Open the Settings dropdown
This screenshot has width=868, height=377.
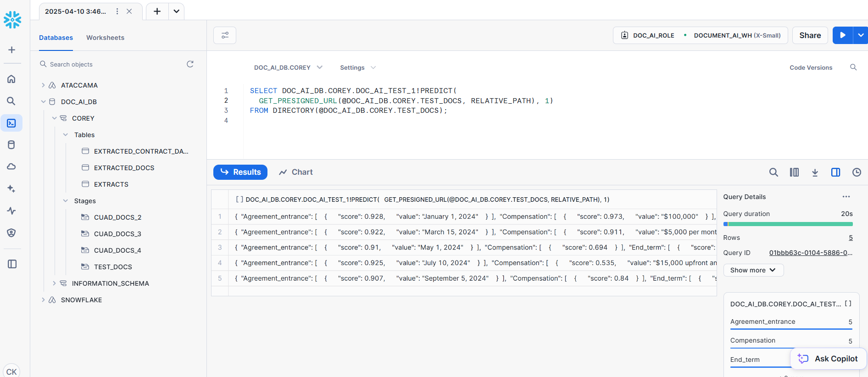click(x=357, y=67)
